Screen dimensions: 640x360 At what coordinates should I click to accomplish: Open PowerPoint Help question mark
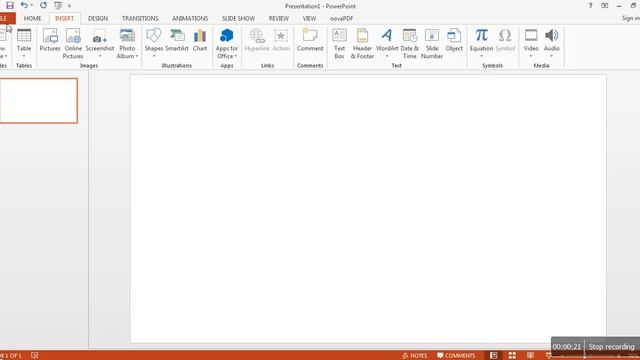coord(590,6)
